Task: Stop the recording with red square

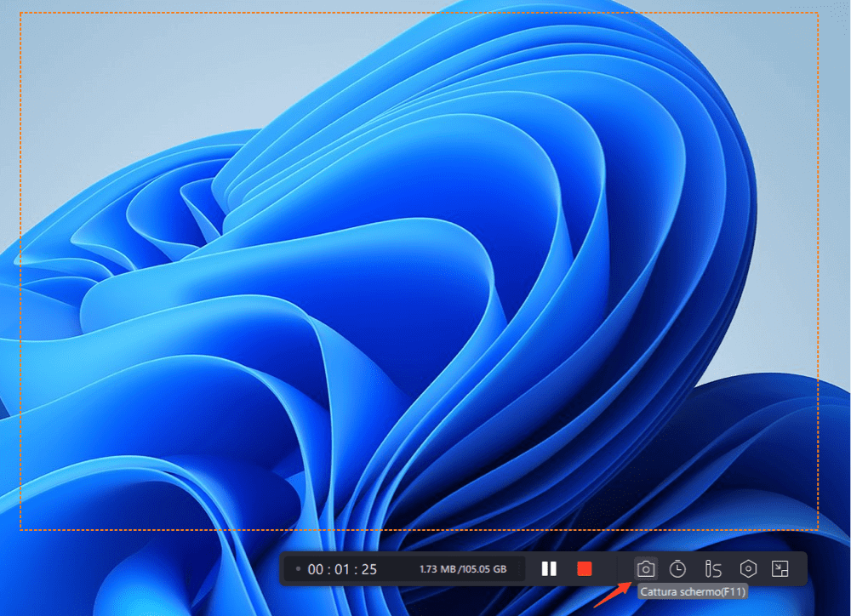Action: (584, 569)
